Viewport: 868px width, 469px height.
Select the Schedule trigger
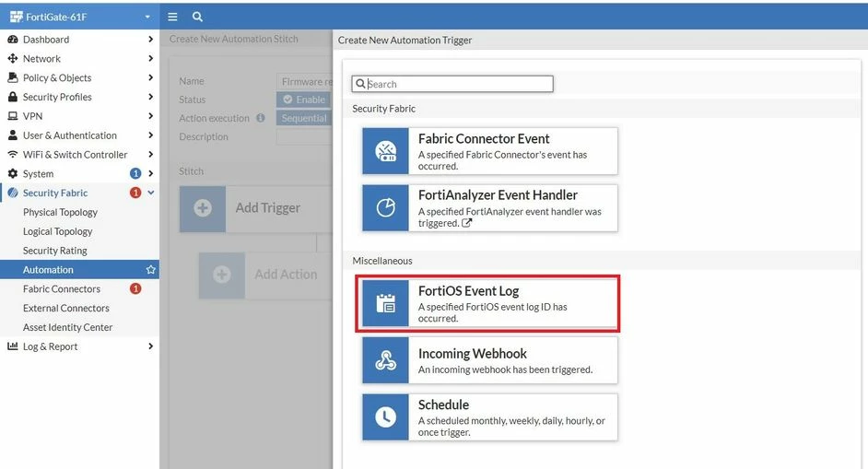(x=490, y=417)
